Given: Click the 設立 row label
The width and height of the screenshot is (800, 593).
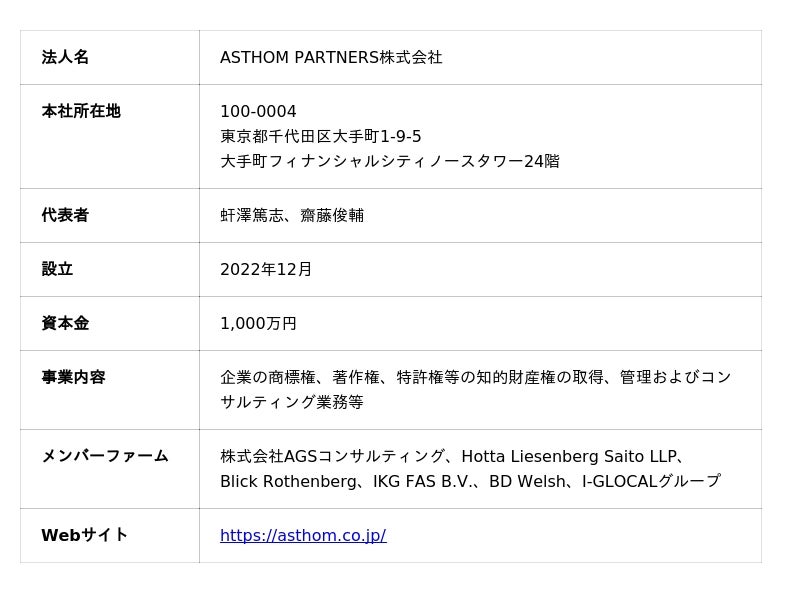Looking at the screenshot, I should (57, 270).
